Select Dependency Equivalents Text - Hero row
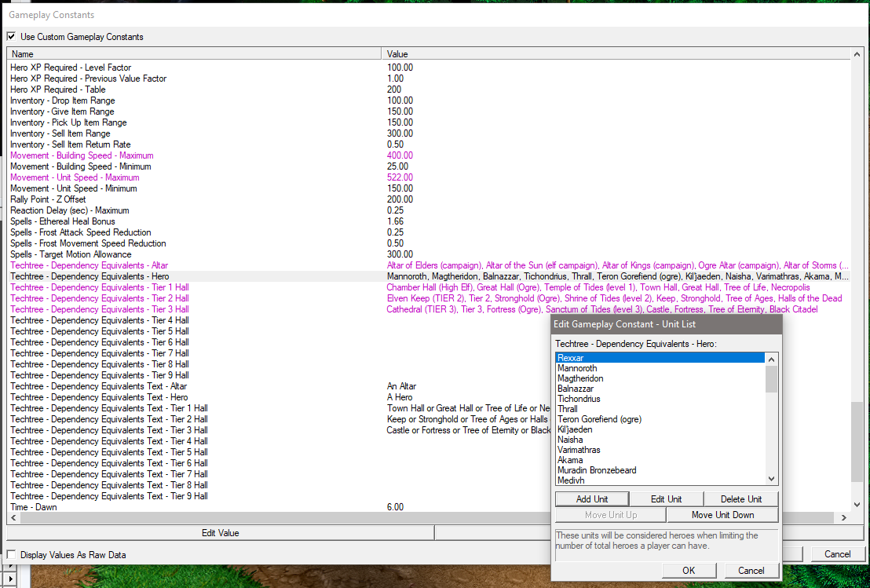This screenshot has height=588, width=870. 279,397
